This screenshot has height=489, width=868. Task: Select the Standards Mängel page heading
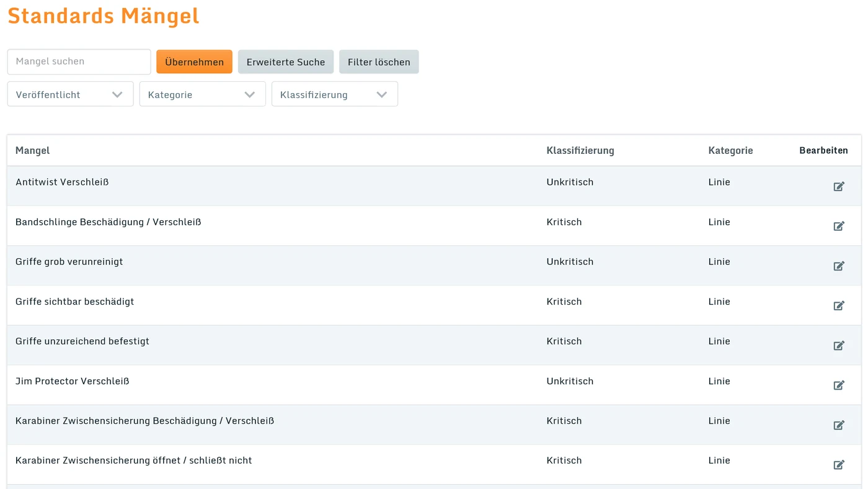pos(104,15)
